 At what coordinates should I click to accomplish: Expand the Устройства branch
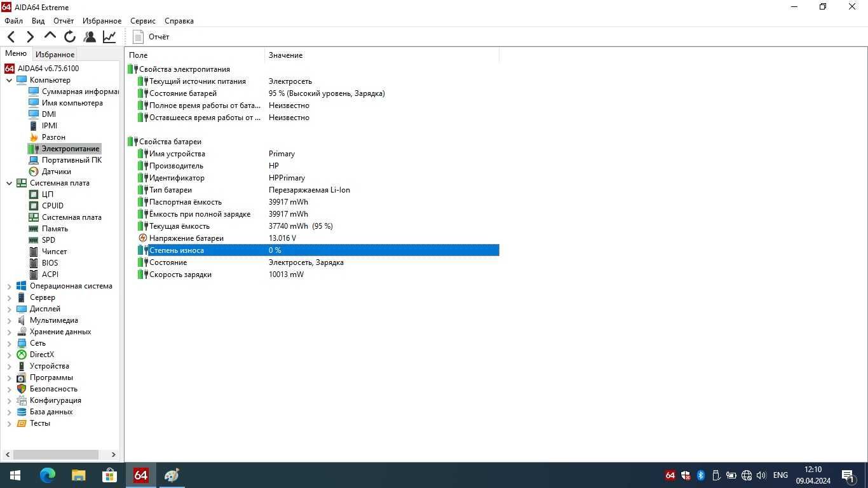coord(9,366)
